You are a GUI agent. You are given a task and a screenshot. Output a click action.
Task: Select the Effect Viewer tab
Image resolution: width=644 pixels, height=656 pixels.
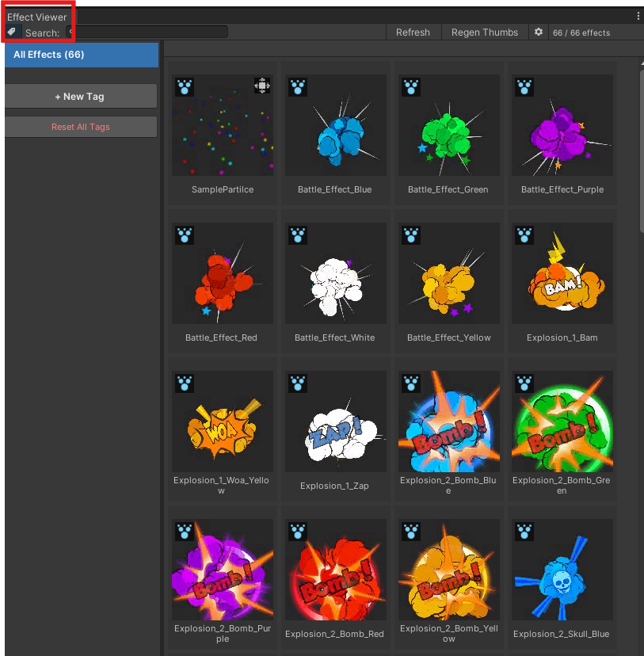click(37, 17)
